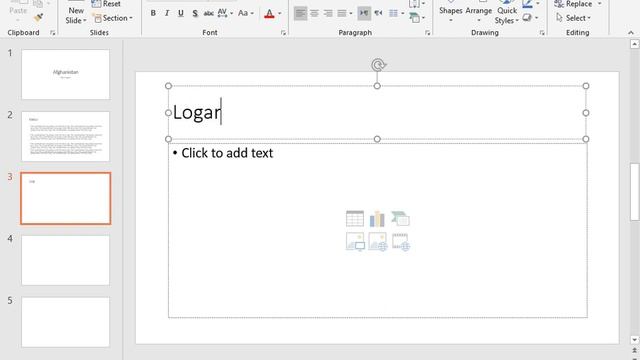Select blank slide 5 thumbnail
Viewport: 640px width, 360px height.
[66, 322]
